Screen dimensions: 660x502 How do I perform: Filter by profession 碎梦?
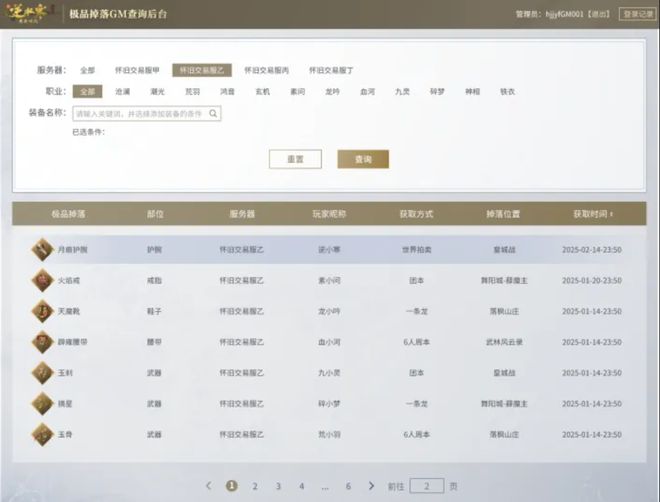(x=437, y=91)
